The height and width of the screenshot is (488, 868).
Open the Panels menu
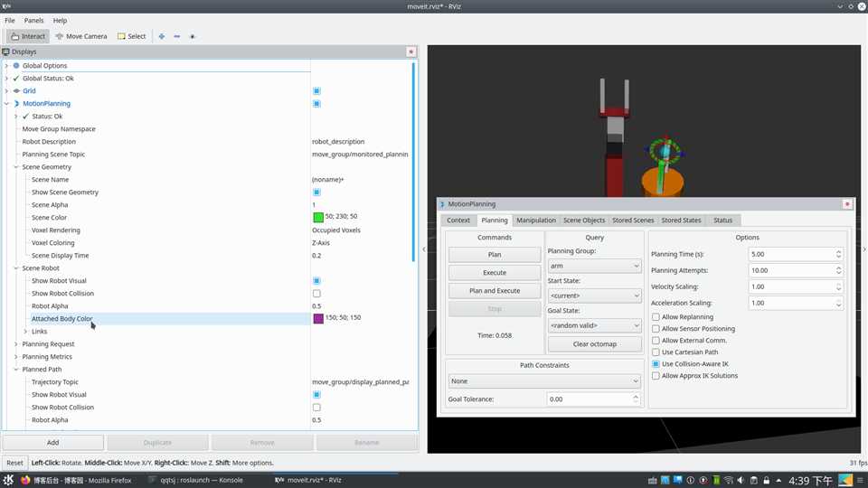point(33,21)
